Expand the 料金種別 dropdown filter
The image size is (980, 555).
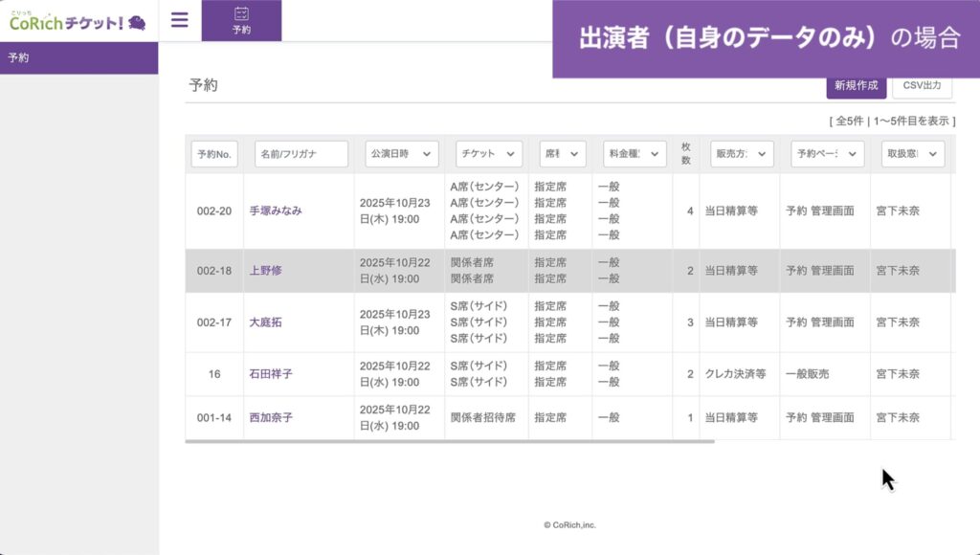pyautogui.click(x=634, y=154)
